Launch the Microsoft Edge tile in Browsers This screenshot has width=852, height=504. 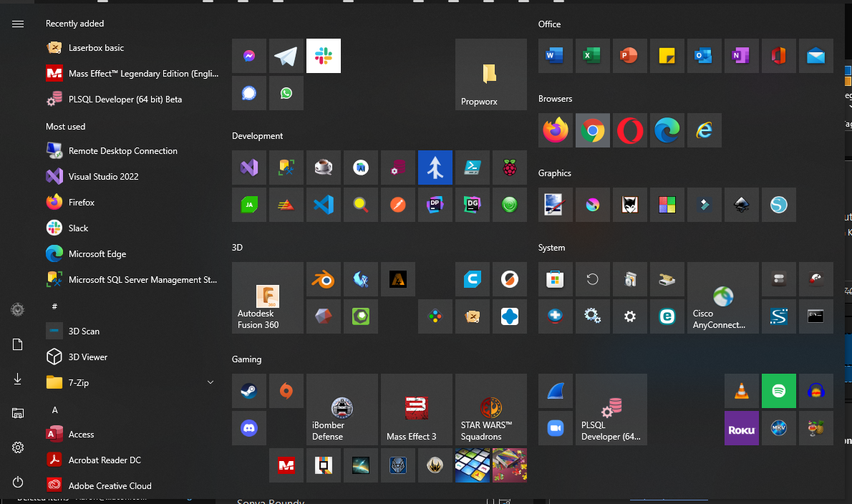(x=667, y=130)
